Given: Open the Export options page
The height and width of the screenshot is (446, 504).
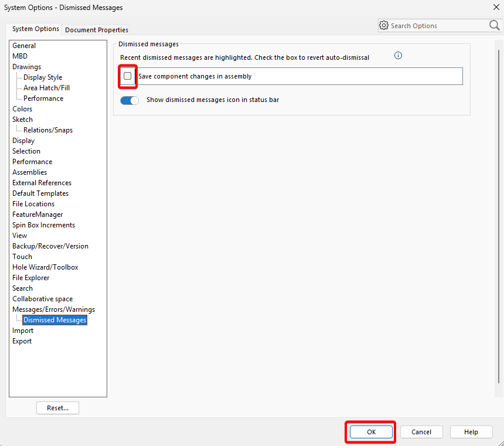Looking at the screenshot, I should click(22, 341).
